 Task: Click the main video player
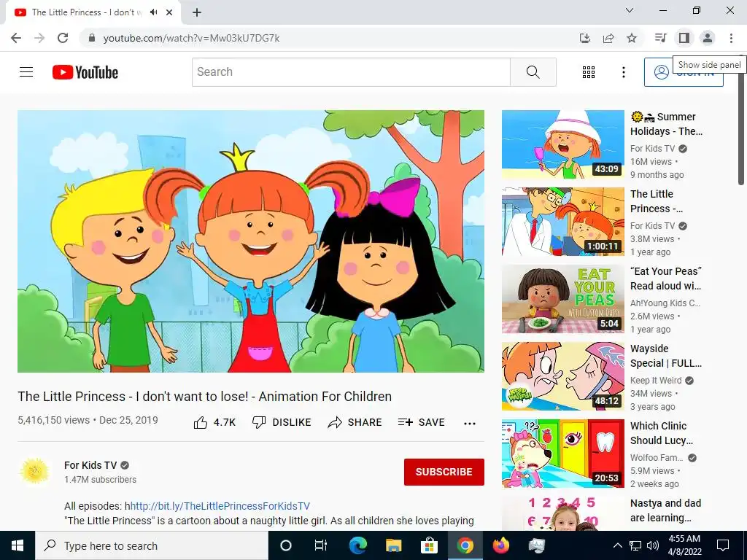tap(251, 241)
